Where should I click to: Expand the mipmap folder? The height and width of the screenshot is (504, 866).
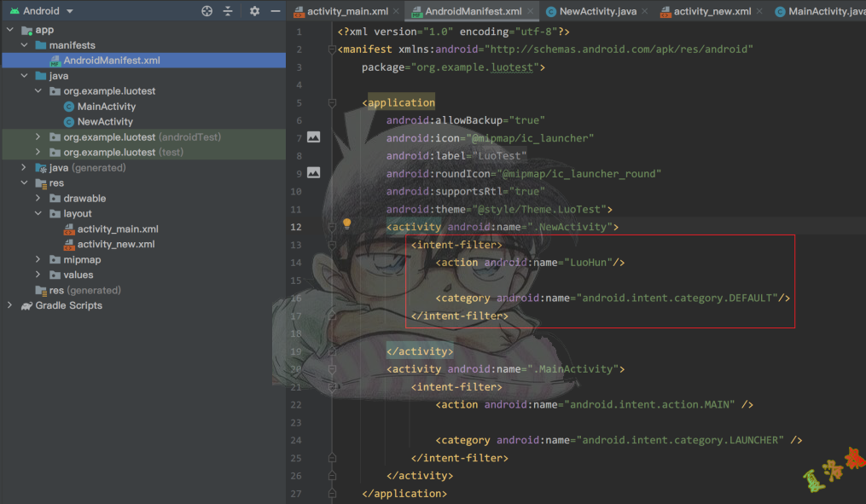[x=38, y=259]
